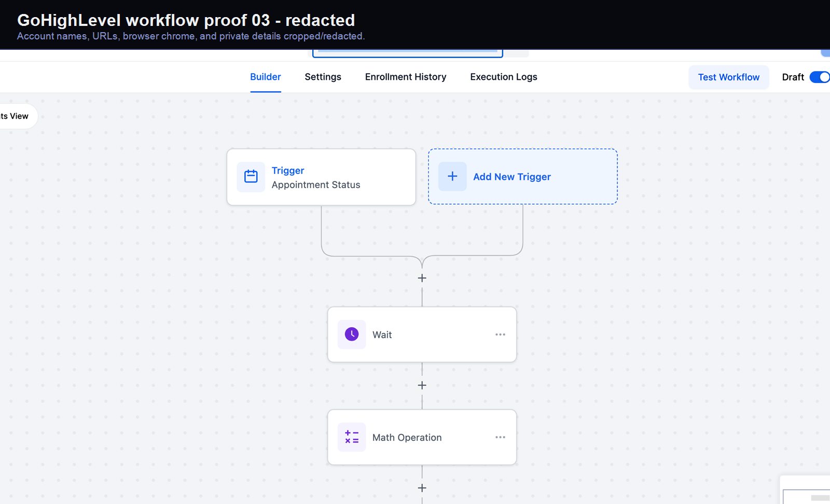Open the Appointment Status trigger card
This screenshot has width=830, height=504.
click(x=321, y=177)
